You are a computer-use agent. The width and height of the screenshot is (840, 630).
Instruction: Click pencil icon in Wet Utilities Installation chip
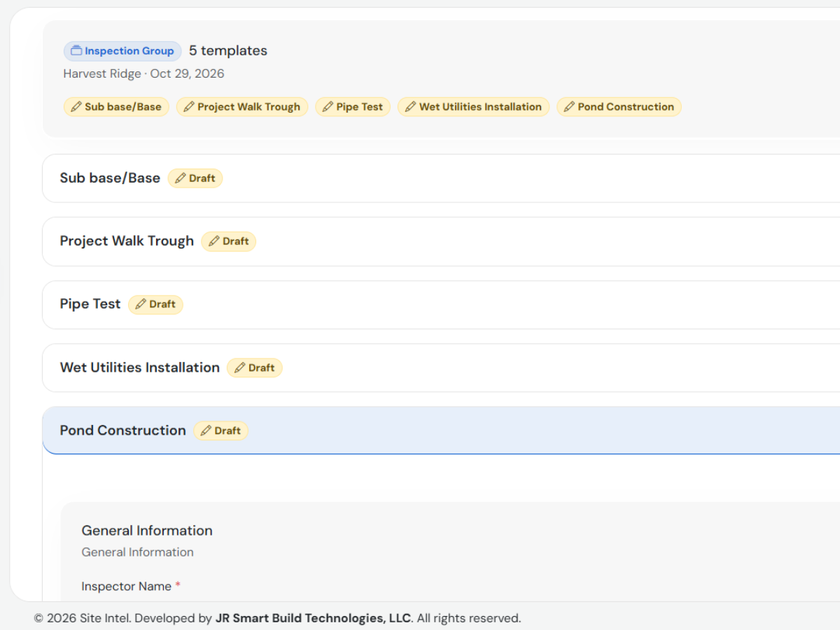(x=411, y=107)
